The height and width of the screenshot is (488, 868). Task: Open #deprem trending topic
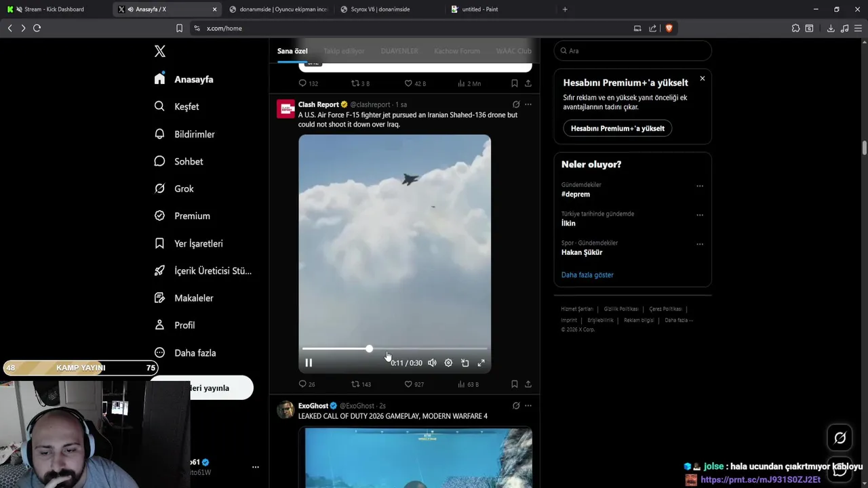click(576, 194)
